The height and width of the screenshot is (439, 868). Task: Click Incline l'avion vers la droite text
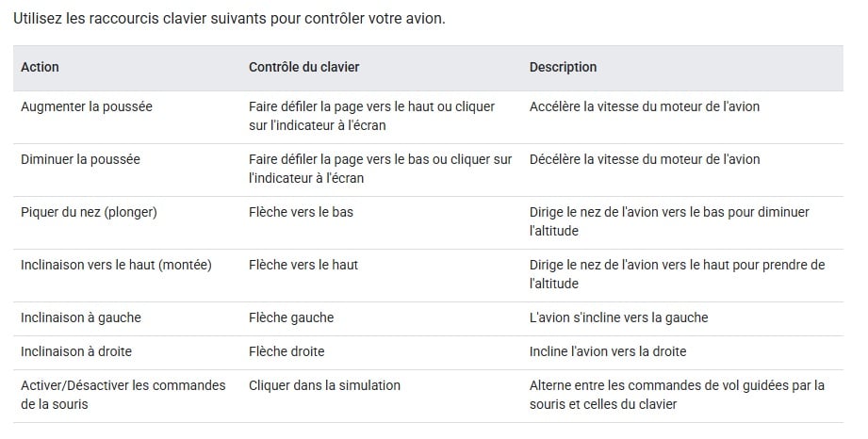(608, 351)
